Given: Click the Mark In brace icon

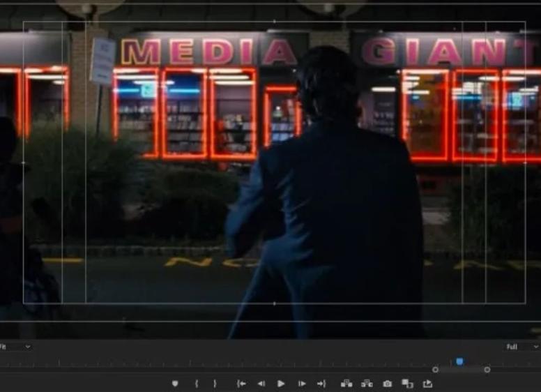Looking at the screenshot, I should pos(197,384).
